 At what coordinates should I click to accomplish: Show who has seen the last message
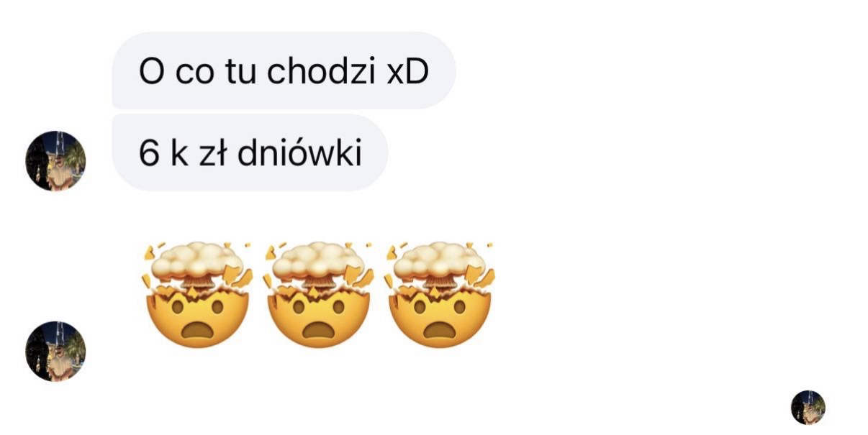coord(808,408)
